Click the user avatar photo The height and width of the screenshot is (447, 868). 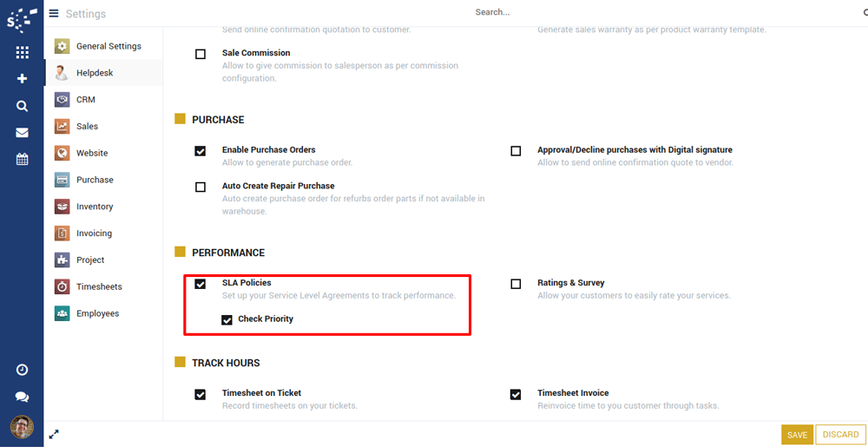click(22, 426)
